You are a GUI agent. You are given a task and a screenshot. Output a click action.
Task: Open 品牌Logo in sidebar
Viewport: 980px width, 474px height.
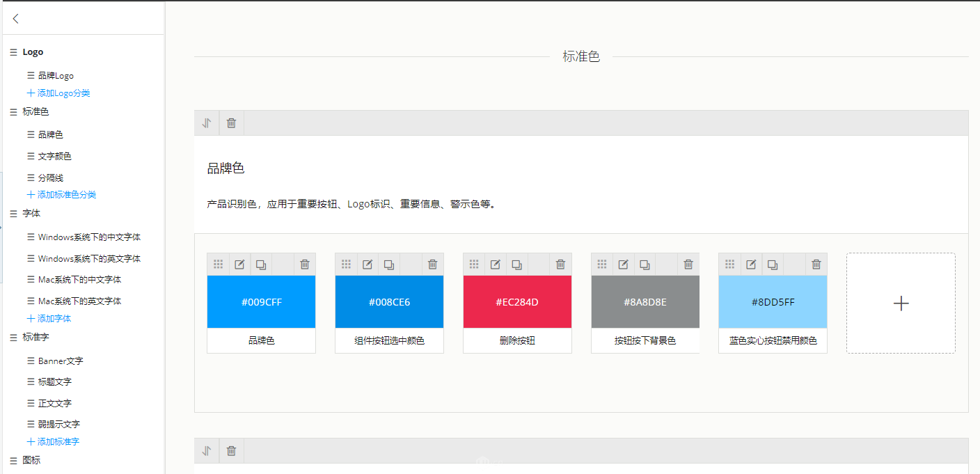coord(56,76)
